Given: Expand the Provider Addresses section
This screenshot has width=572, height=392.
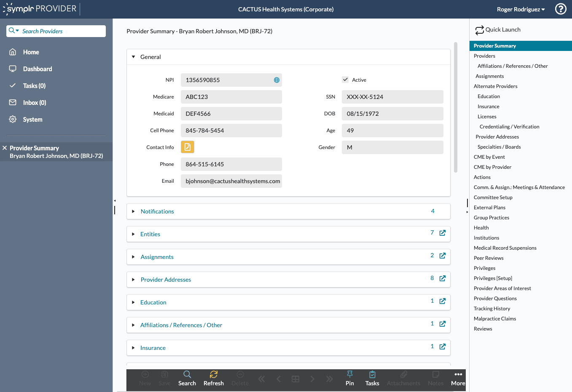Looking at the screenshot, I should [134, 280].
